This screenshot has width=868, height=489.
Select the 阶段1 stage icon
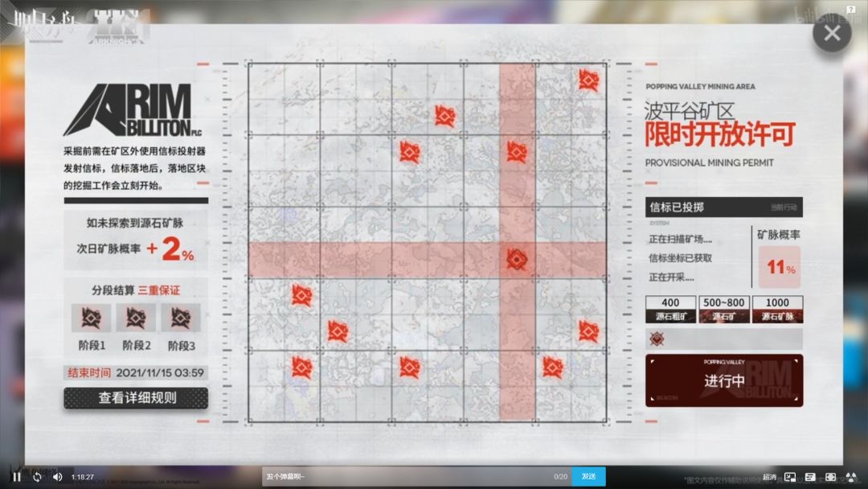92,318
